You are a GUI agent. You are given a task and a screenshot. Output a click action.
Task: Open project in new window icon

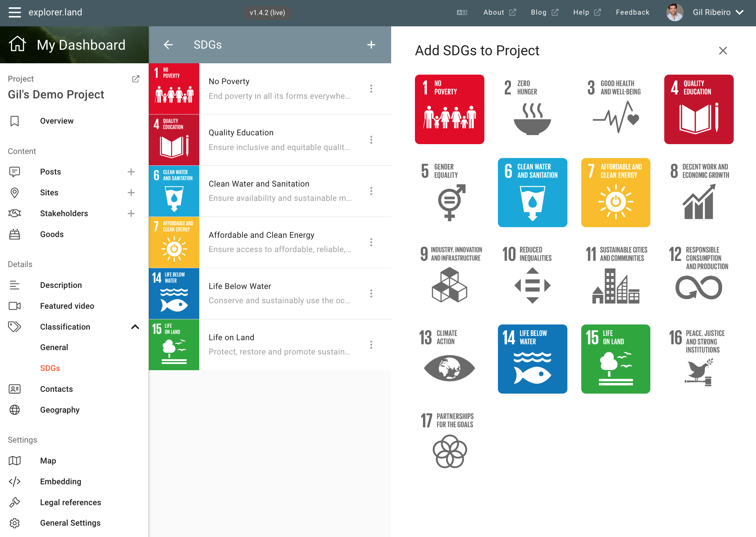tap(136, 79)
